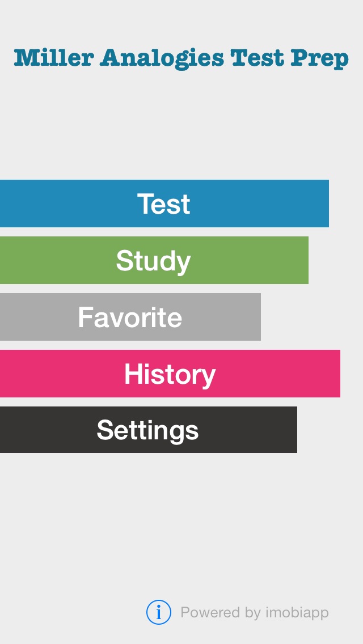
Task: Click the word "Test" on the blue bar
Action: [x=163, y=204]
